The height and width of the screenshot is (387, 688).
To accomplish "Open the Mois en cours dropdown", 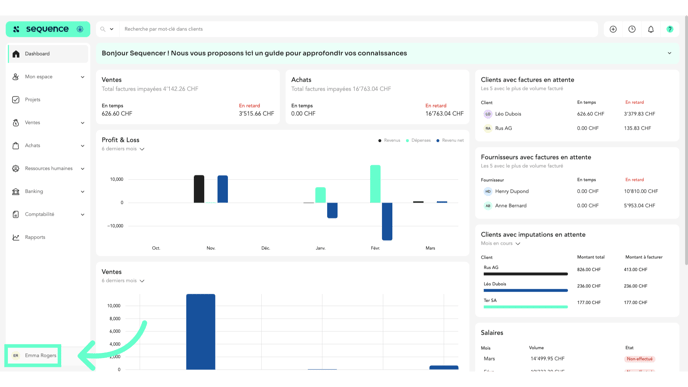I will click(x=500, y=244).
